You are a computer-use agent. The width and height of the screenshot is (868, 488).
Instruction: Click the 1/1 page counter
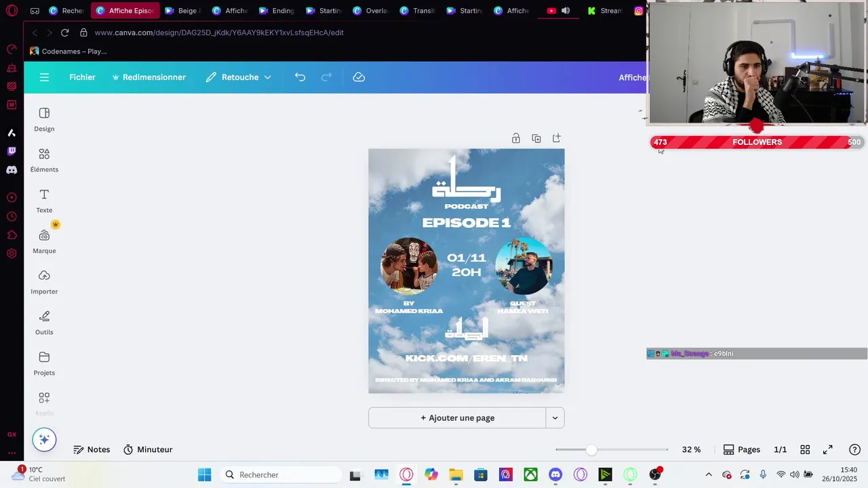[781, 449]
